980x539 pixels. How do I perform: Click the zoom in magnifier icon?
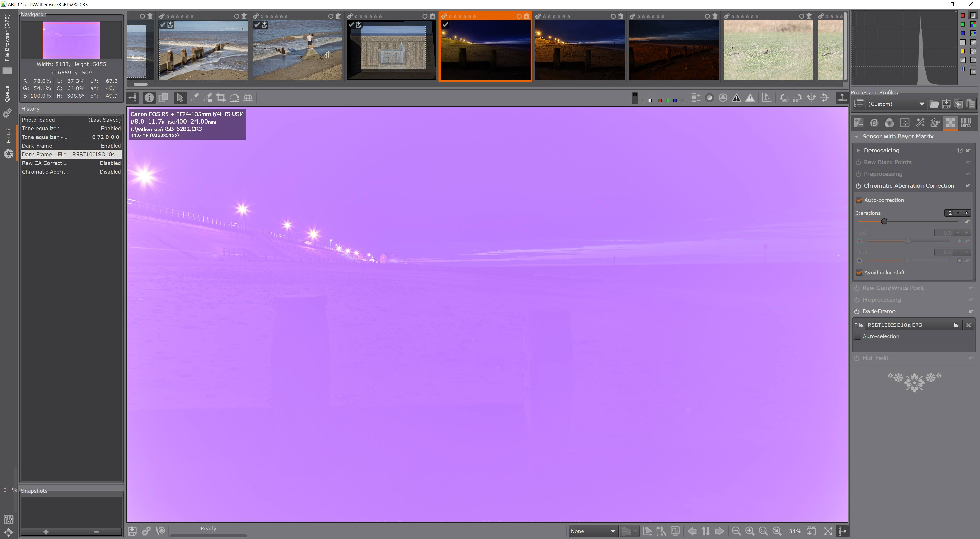(x=750, y=531)
